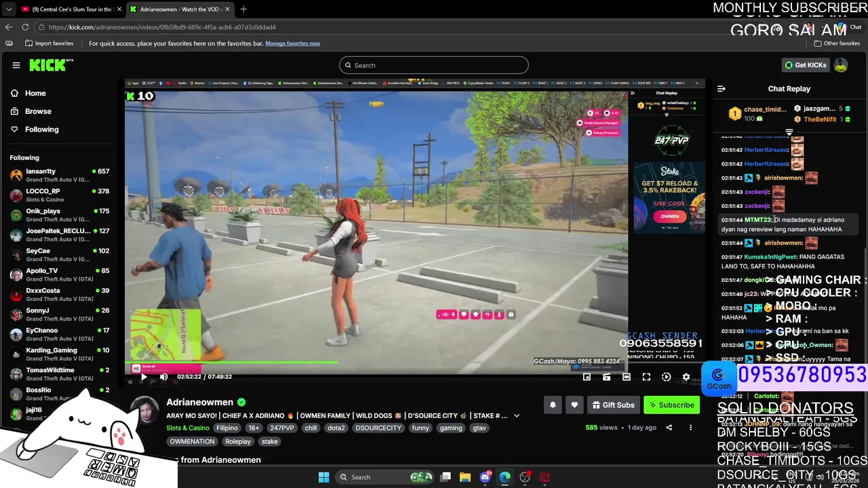
Task: Open LOCCO_RP channel in Following list
Action: pyautogui.click(x=59, y=195)
